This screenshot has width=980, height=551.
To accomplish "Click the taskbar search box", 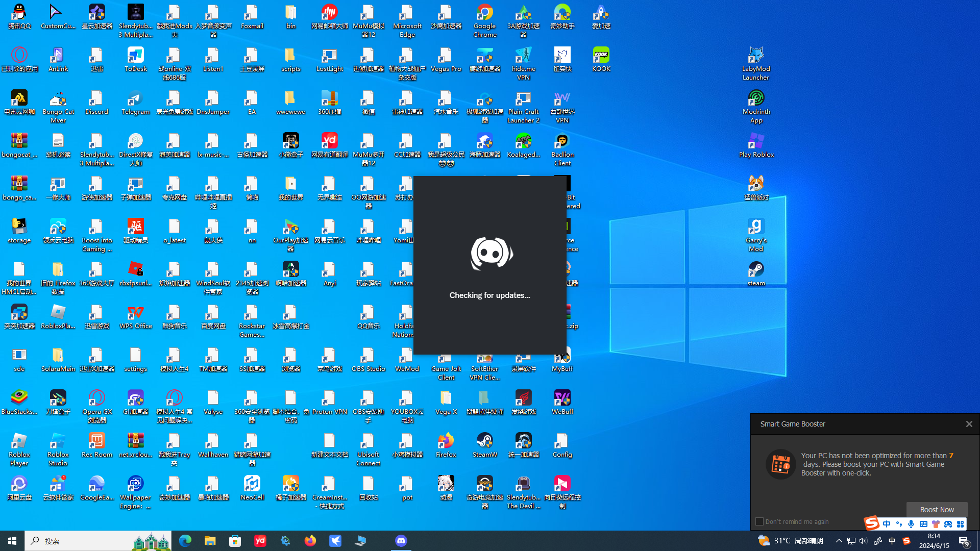I will pos(77,541).
